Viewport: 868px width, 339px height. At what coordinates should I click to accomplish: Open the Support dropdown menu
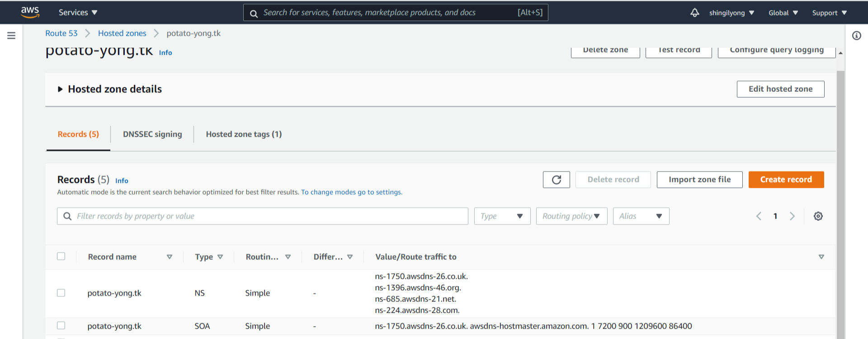click(x=830, y=13)
